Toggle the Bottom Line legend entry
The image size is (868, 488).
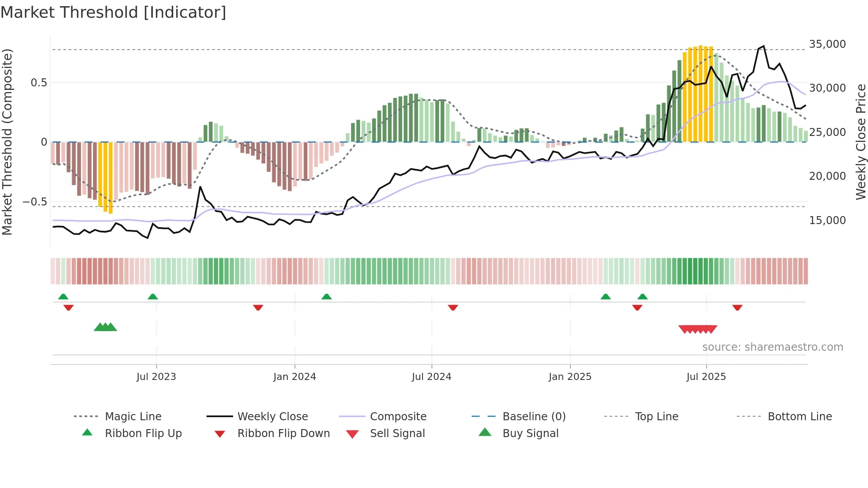800,416
